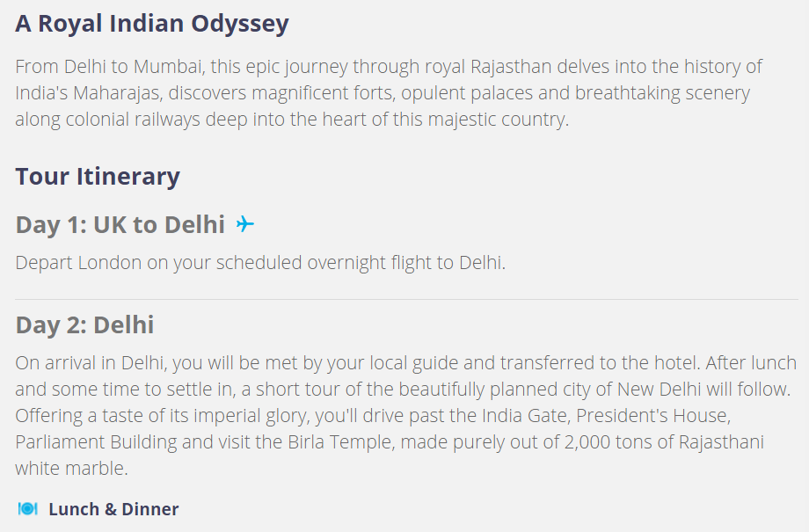Viewport: 809px width, 532px height.
Task: Click the "Depart London" flight description text
Action: [260, 263]
